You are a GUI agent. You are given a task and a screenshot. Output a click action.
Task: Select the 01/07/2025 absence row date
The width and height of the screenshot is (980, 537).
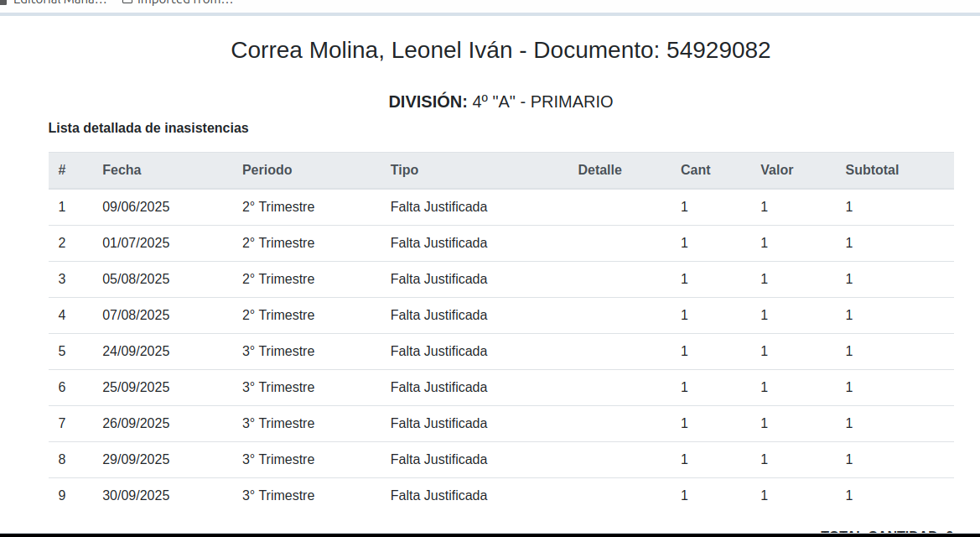tap(136, 243)
